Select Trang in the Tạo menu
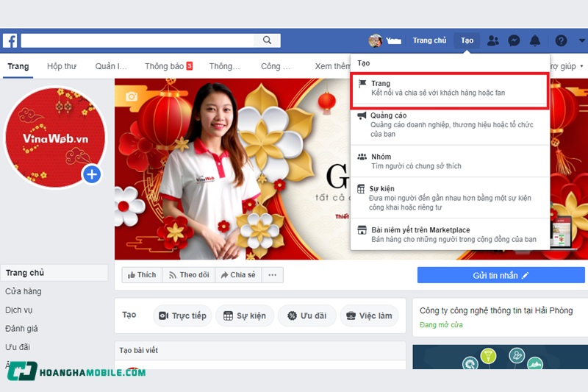Viewport: 588px width, 392px height. coord(450,88)
